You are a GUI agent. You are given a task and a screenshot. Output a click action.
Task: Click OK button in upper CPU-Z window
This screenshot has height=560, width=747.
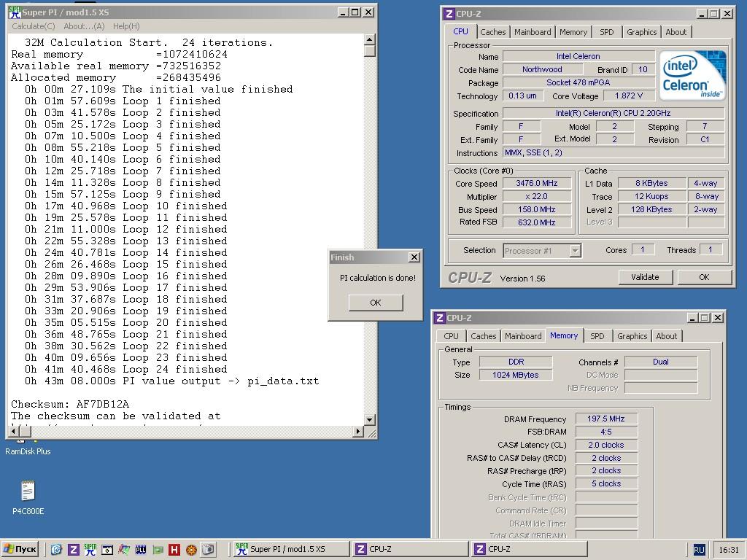click(704, 277)
